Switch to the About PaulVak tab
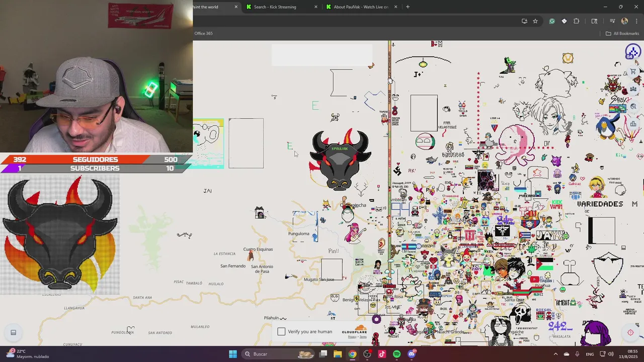Screen dimensions: 644x362 click(361, 7)
